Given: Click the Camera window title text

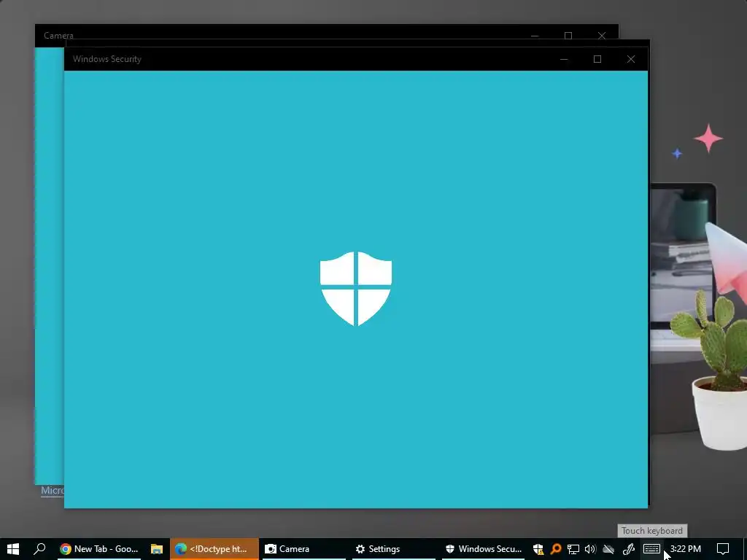Looking at the screenshot, I should point(58,36).
